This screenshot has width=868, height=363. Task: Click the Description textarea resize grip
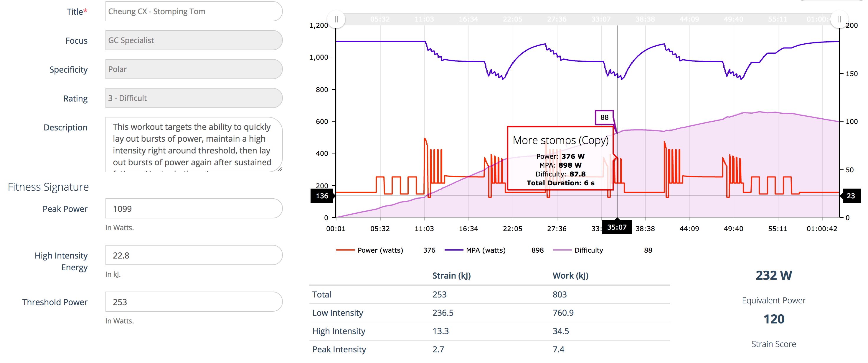coord(280,169)
